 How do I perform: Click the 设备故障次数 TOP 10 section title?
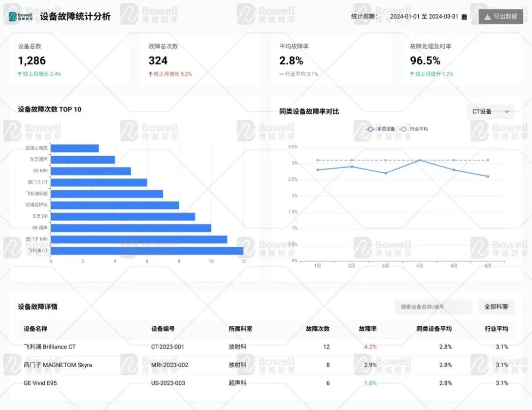[x=49, y=109]
